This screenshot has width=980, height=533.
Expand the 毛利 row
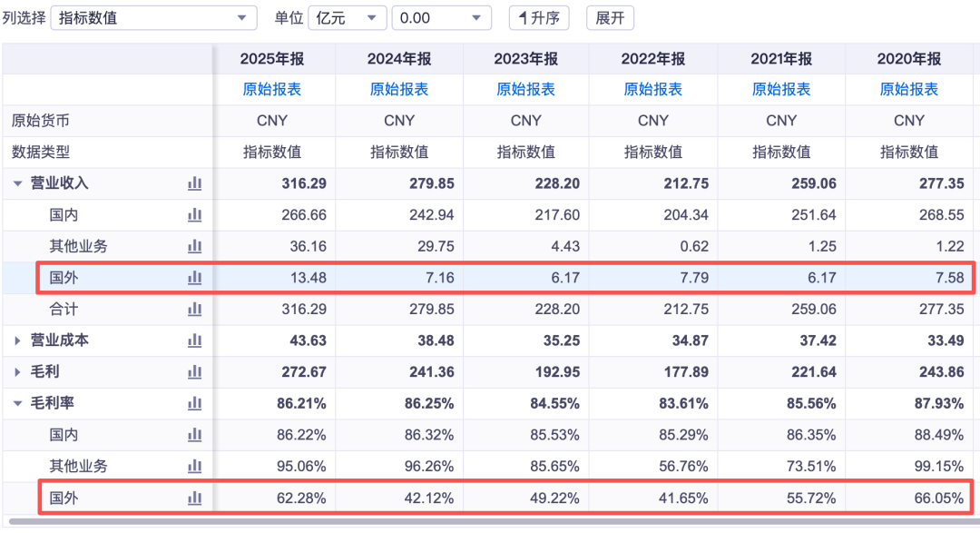pyautogui.click(x=17, y=371)
